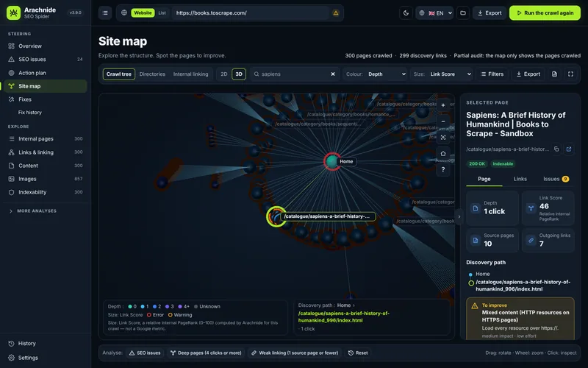588x368 pixels.
Task: Click the History clock icon
Action: 11,343
